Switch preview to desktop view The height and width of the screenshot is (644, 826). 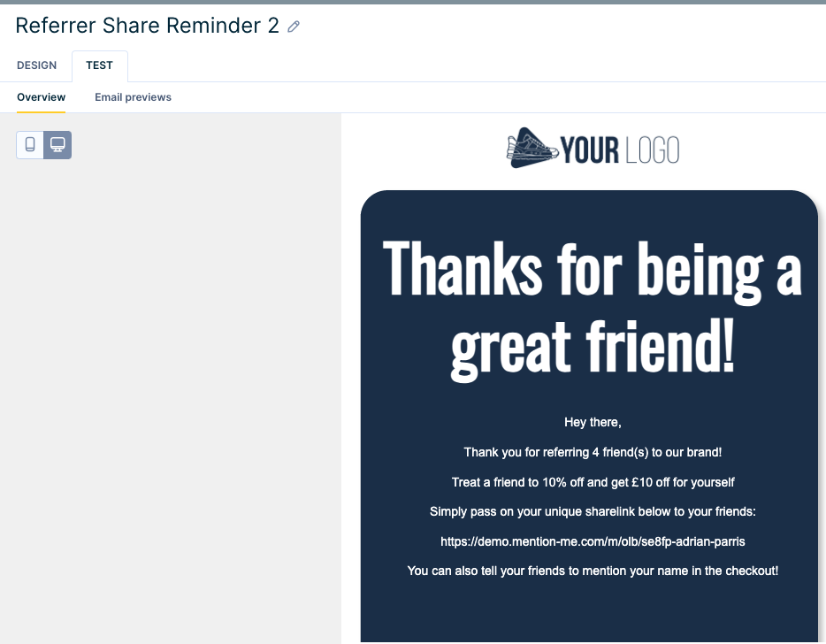(x=57, y=144)
